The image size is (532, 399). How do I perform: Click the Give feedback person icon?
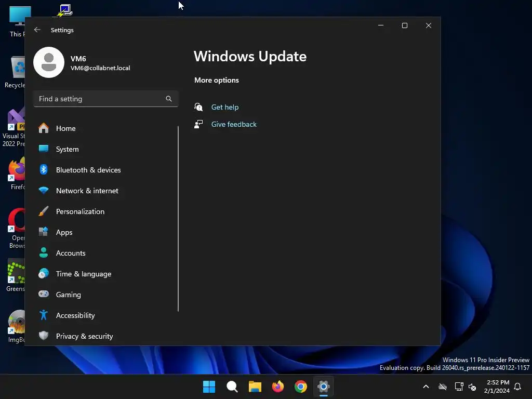click(x=198, y=124)
